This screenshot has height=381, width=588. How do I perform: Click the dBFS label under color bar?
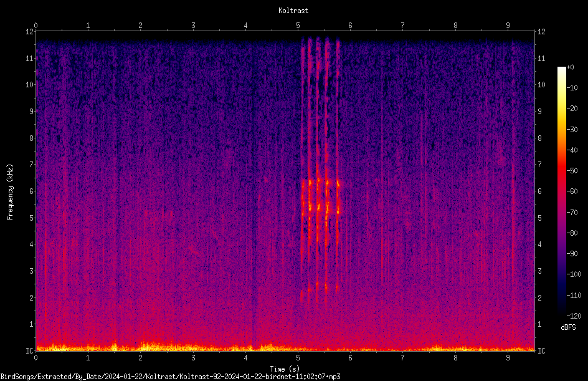(x=568, y=327)
